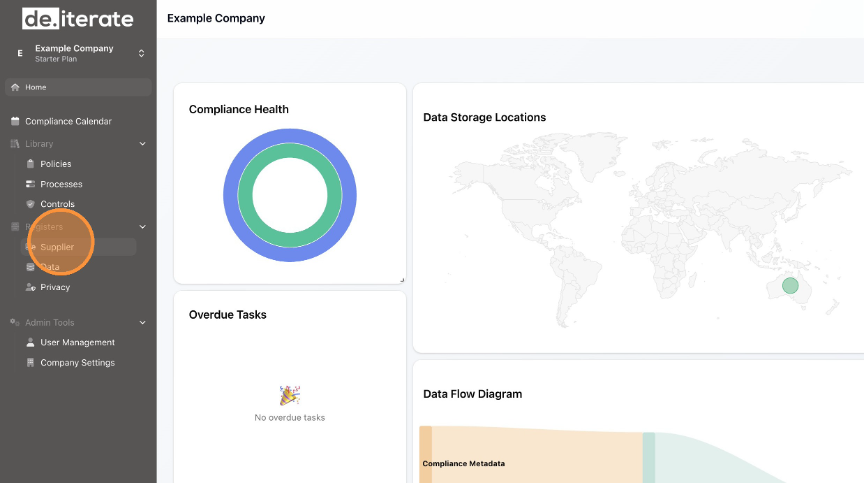The height and width of the screenshot is (484, 864).
Task: Collapse the Registers section chevron
Action: [142, 227]
